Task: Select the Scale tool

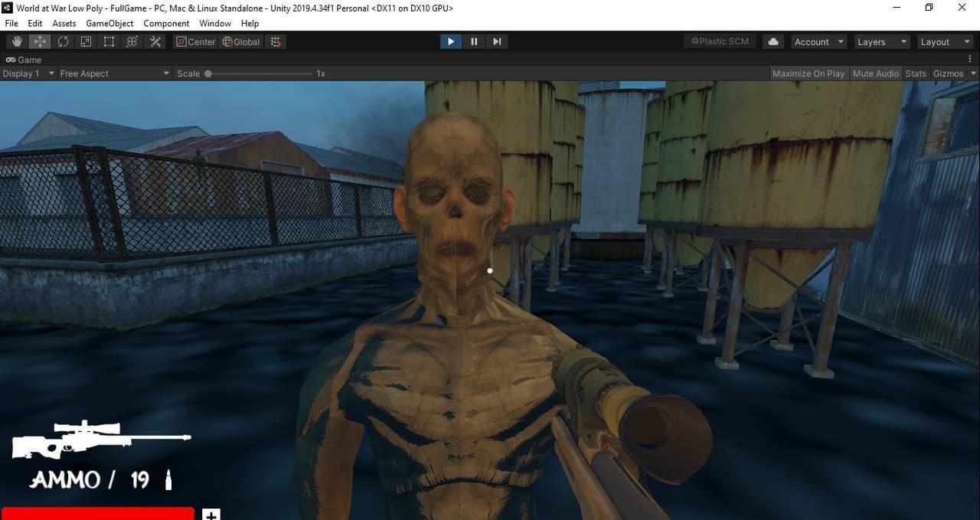Action: point(87,41)
